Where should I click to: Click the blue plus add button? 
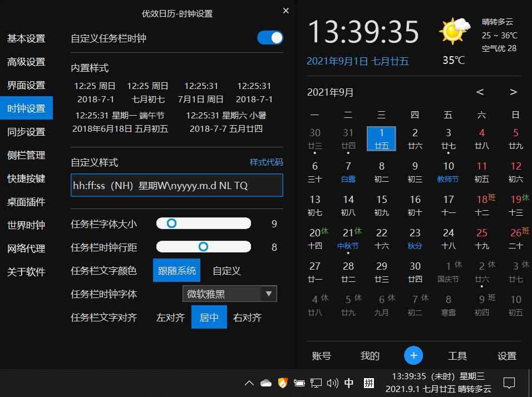413,355
